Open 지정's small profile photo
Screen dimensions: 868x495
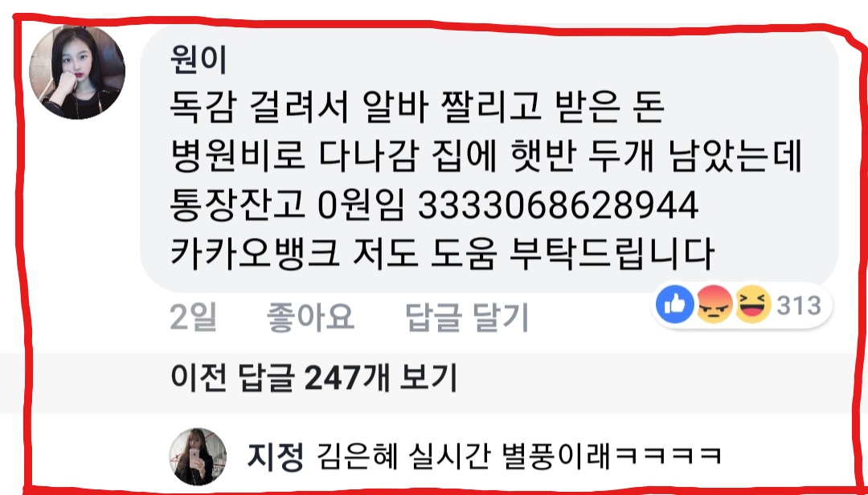coord(198,456)
